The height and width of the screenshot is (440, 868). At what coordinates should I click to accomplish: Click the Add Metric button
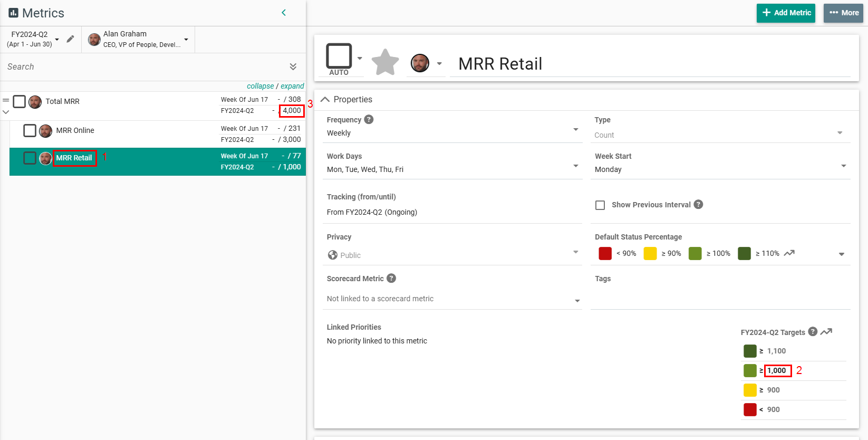pos(786,13)
